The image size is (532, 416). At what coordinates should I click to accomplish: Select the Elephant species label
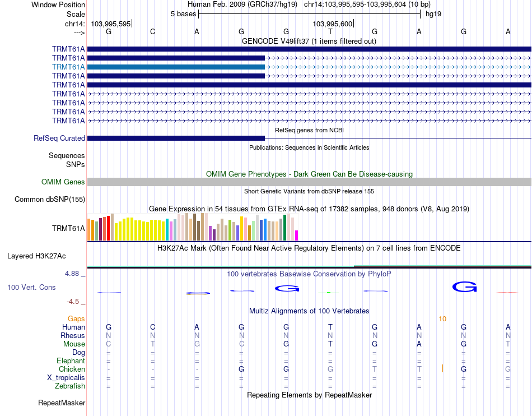[x=71, y=360]
